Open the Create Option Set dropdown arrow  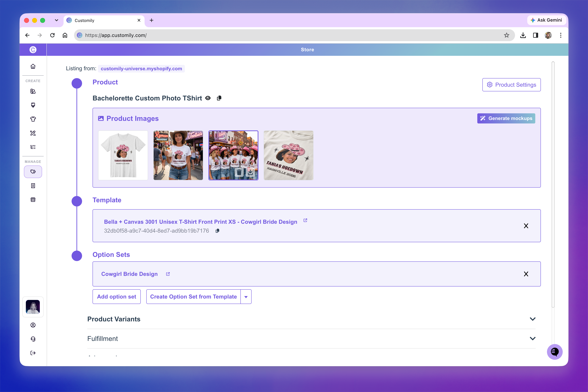(x=246, y=297)
